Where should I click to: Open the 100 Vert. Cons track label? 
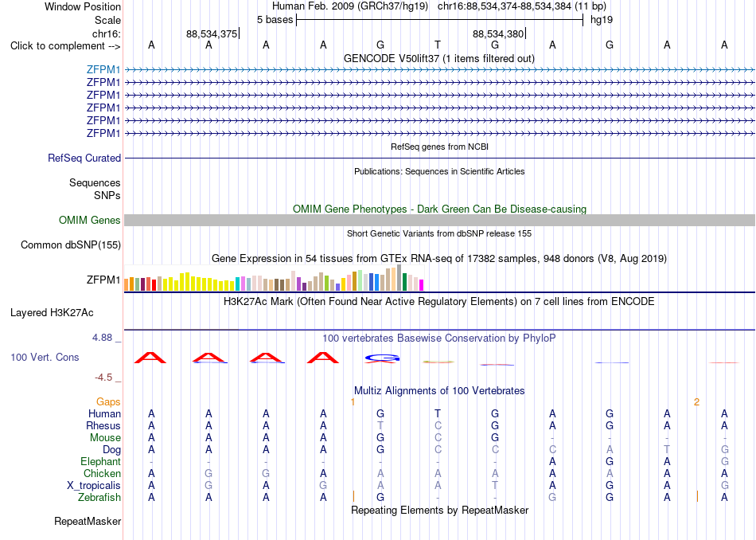coord(45,357)
